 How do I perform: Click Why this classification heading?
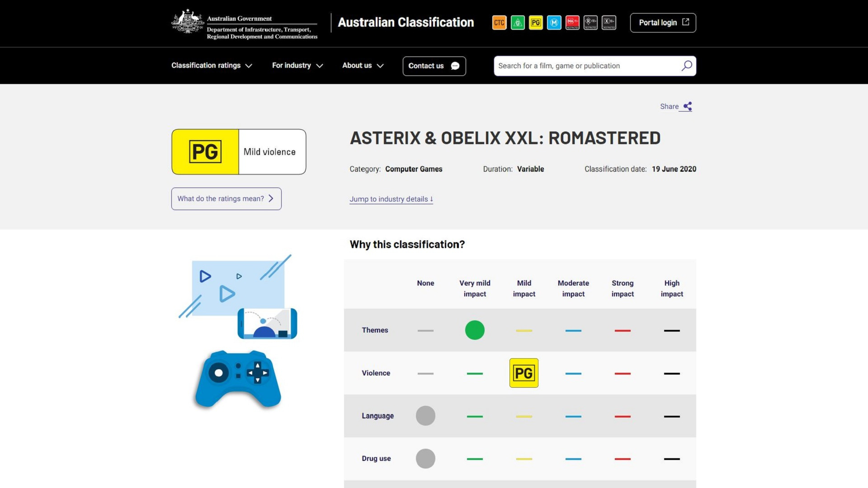[x=407, y=244]
